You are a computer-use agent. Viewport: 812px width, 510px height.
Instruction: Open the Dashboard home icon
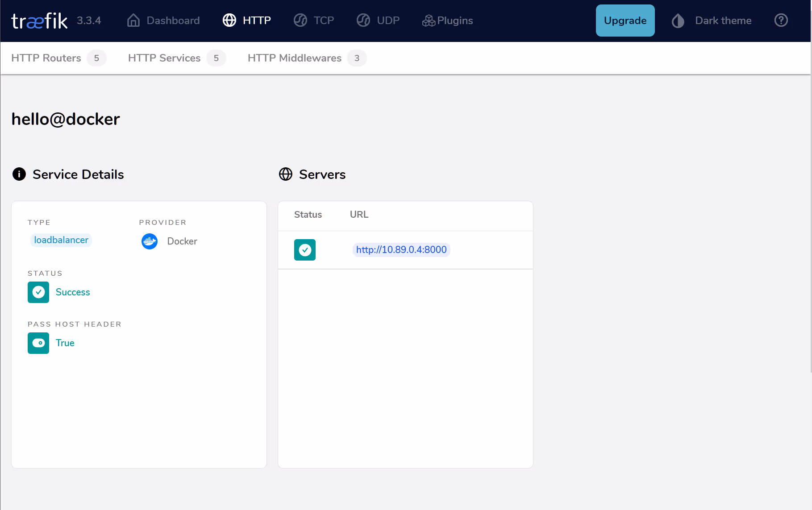pyautogui.click(x=133, y=21)
